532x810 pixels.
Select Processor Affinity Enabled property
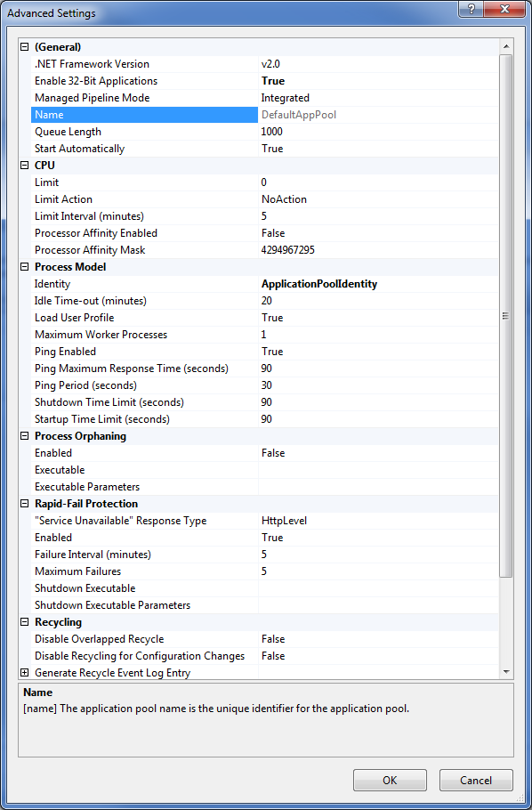coord(145,233)
